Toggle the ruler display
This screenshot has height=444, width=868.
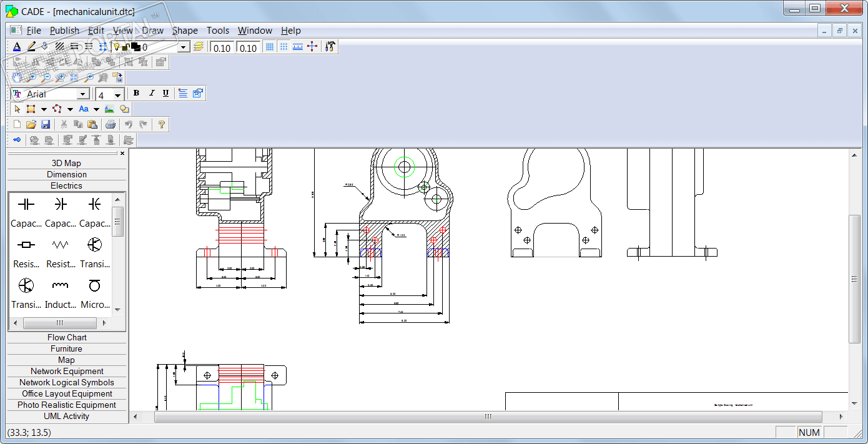pos(298,47)
